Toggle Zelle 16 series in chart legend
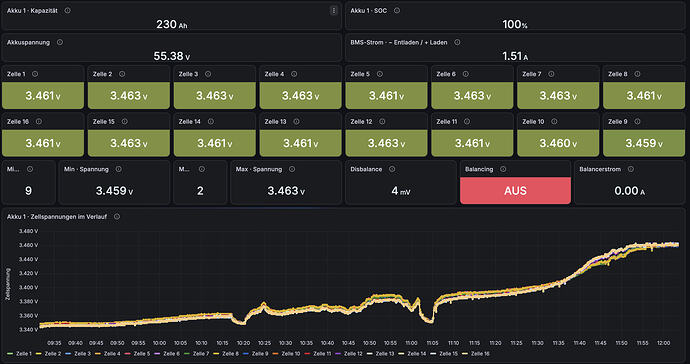This screenshot has width=690, height=364. [x=476, y=353]
